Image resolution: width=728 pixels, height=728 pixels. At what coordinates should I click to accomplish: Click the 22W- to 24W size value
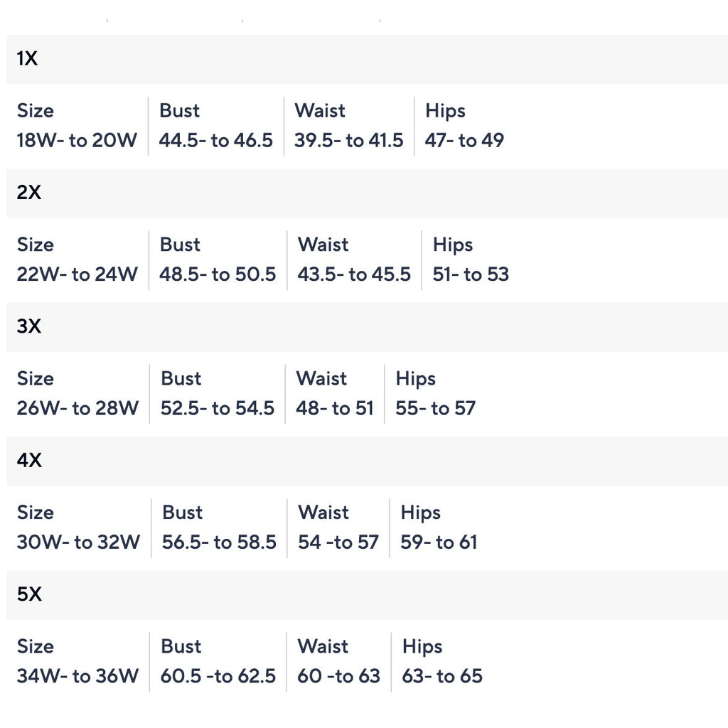(77, 274)
